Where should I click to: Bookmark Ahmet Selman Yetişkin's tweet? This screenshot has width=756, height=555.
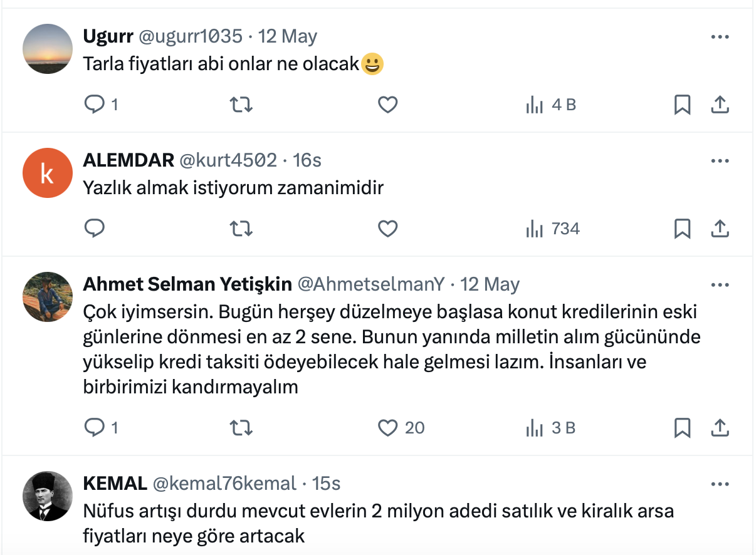point(682,428)
